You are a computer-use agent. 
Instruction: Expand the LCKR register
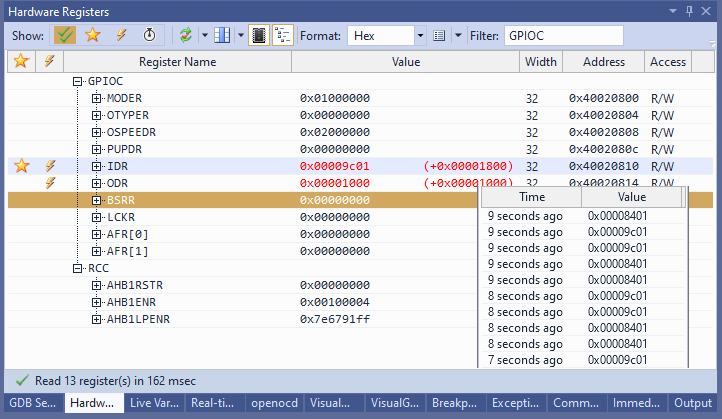pos(96,217)
